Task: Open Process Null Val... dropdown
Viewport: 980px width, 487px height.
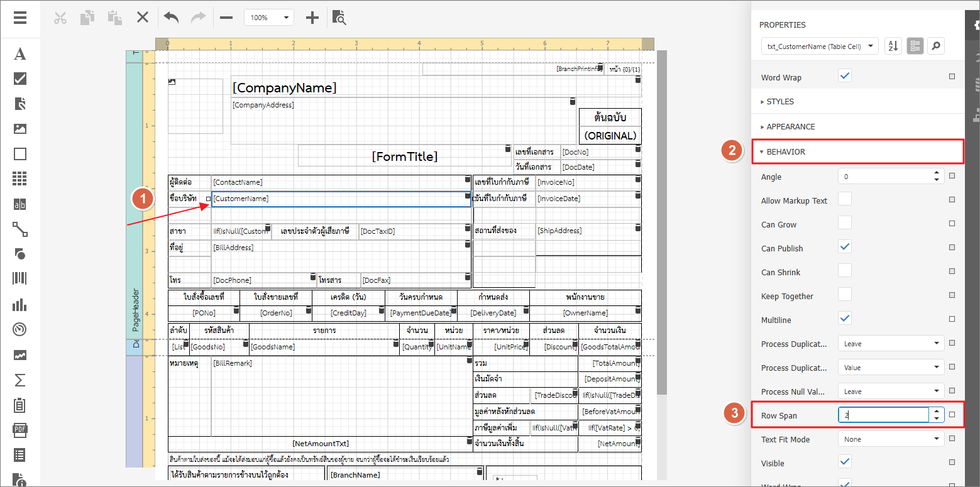Action: 891,391
